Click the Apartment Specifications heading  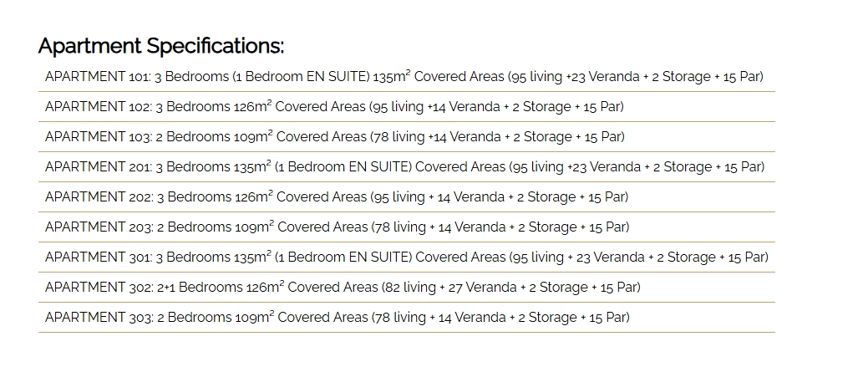click(161, 46)
